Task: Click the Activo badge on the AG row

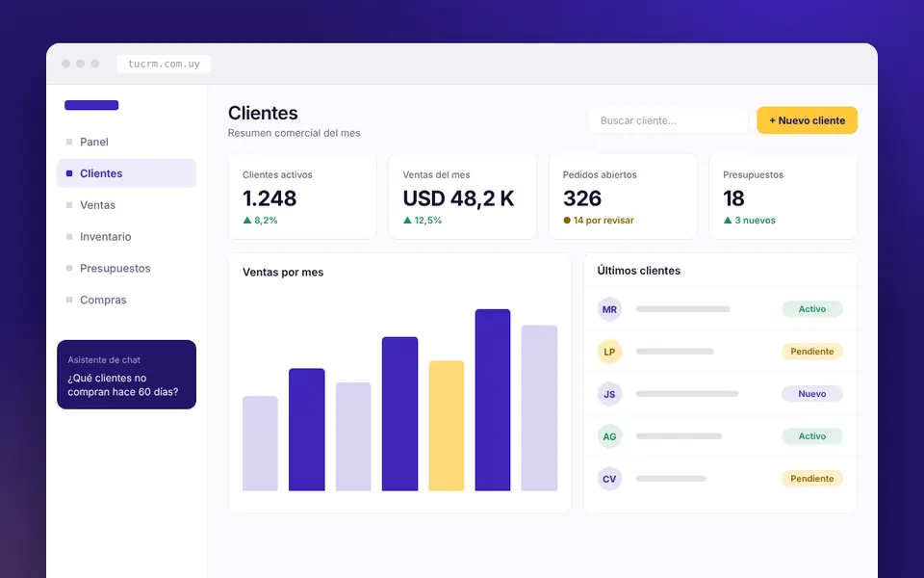Action: click(x=812, y=436)
